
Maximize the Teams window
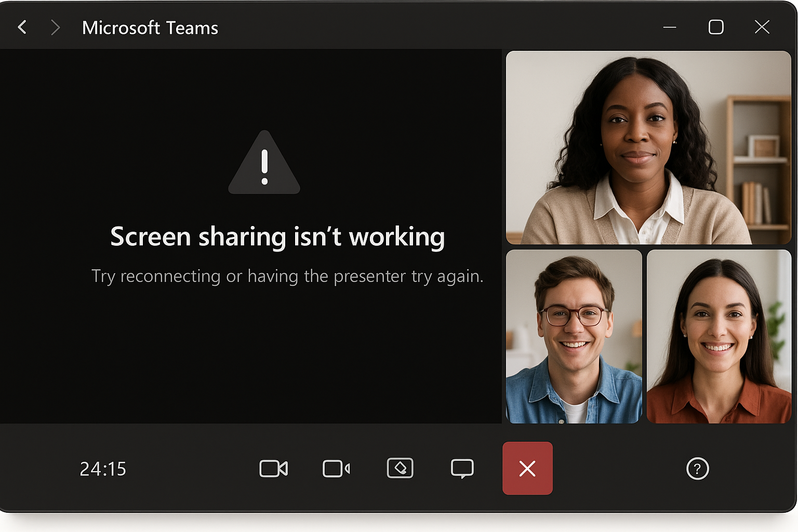[x=716, y=27]
